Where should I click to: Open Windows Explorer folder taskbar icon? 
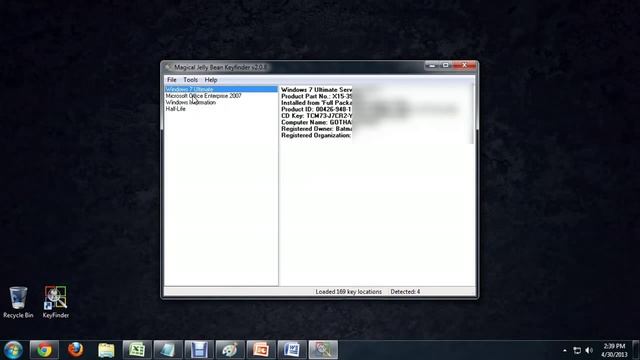coord(106,350)
